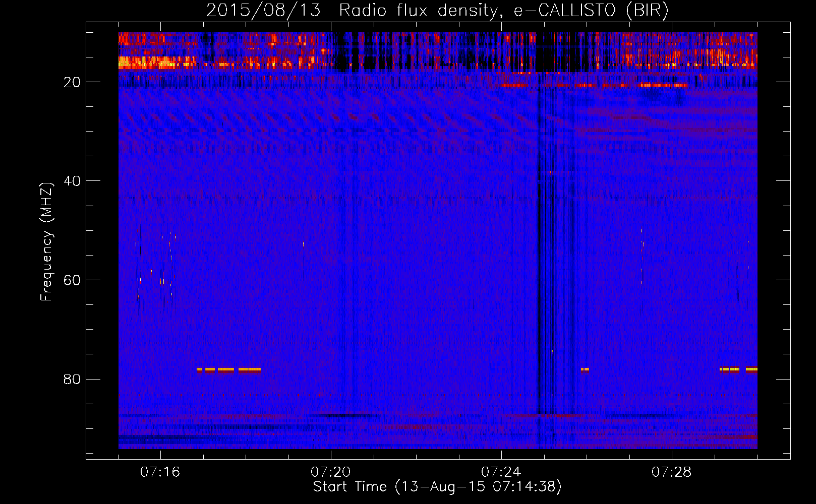Click the 60 frequency tick label
This screenshot has width=816, height=504.
coord(72,280)
